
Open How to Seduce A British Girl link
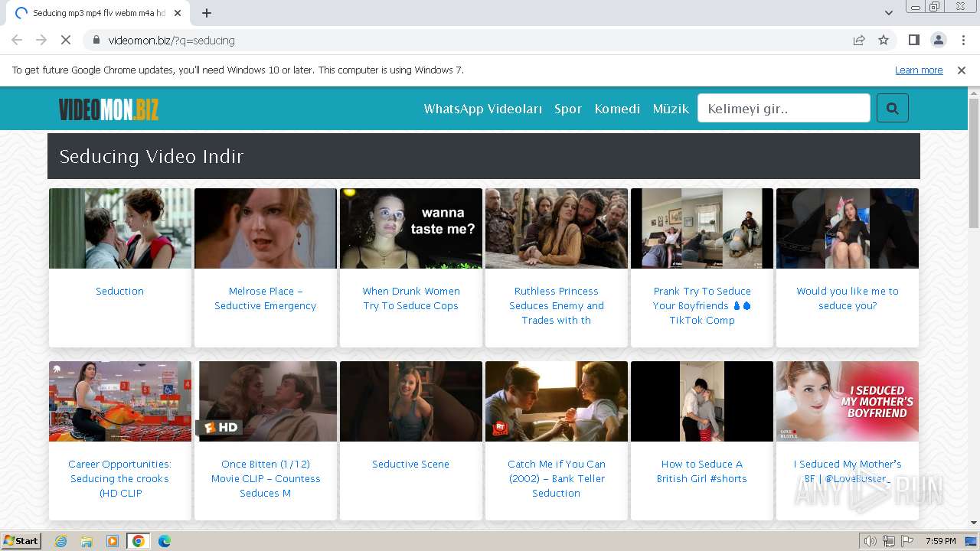(x=702, y=471)
